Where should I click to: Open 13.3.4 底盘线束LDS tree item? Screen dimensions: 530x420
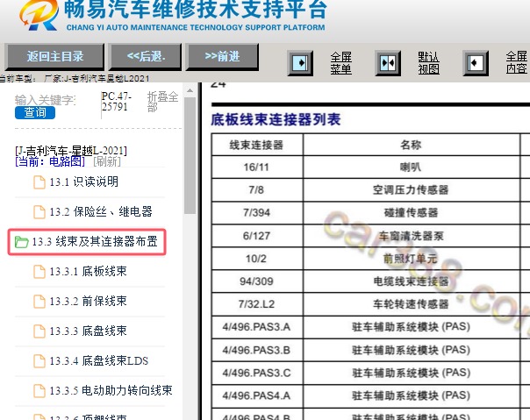coord(98,361)
